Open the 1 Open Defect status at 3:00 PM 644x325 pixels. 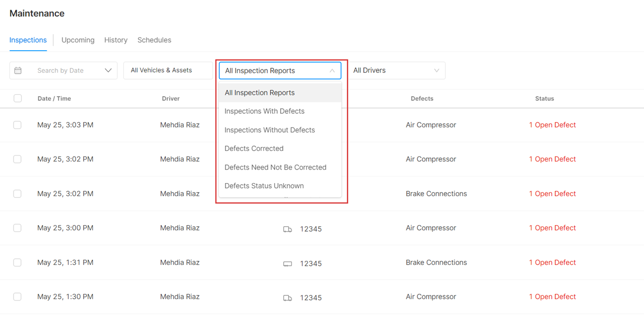click(x=552, y=228)
